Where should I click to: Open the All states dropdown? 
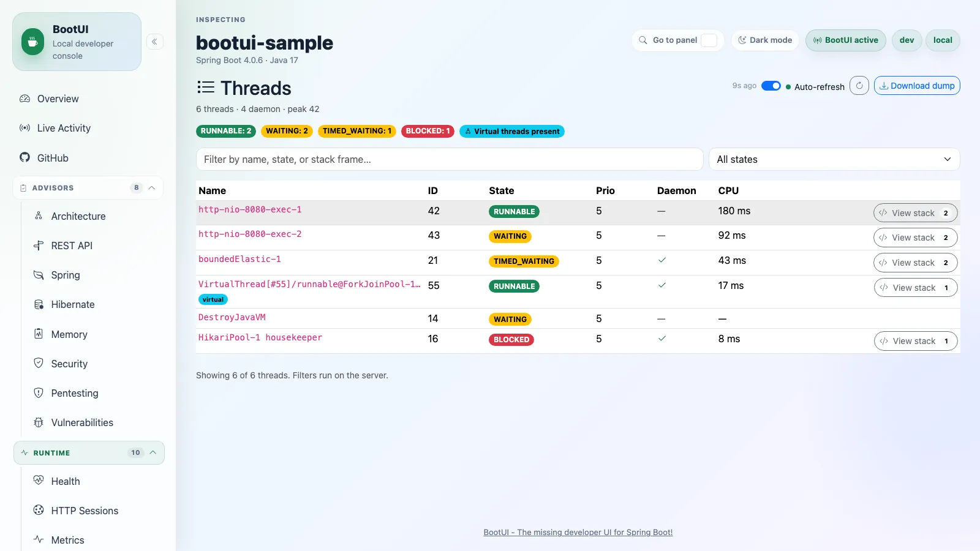pyautogui.click(x=834, y=159)
